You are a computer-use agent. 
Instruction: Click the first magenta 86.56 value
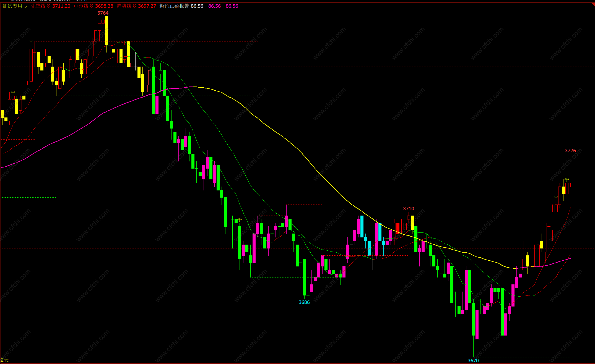point(214,6)
